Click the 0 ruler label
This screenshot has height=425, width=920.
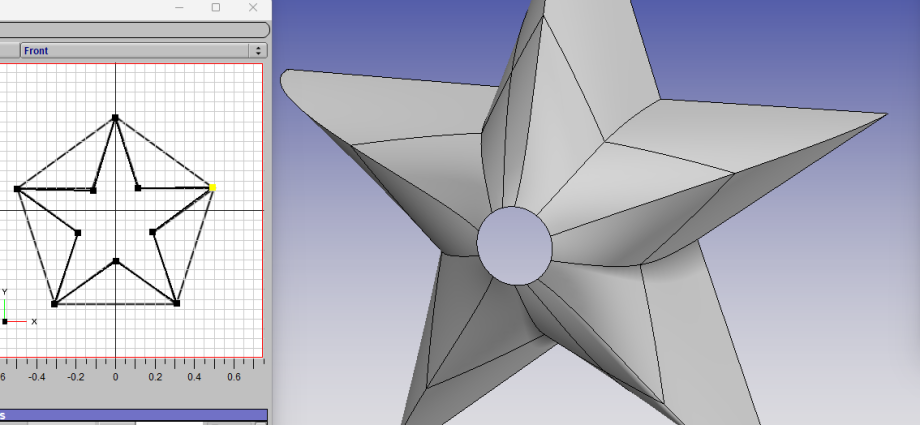(116, 377)
